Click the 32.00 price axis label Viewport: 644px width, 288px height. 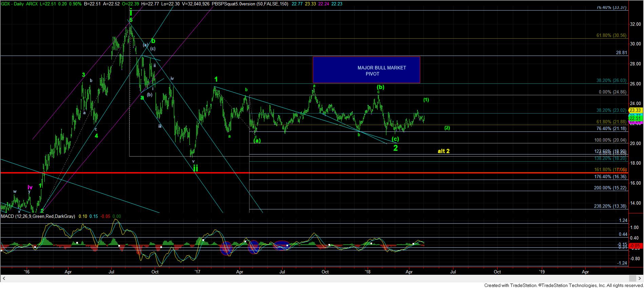click(635, 24)
